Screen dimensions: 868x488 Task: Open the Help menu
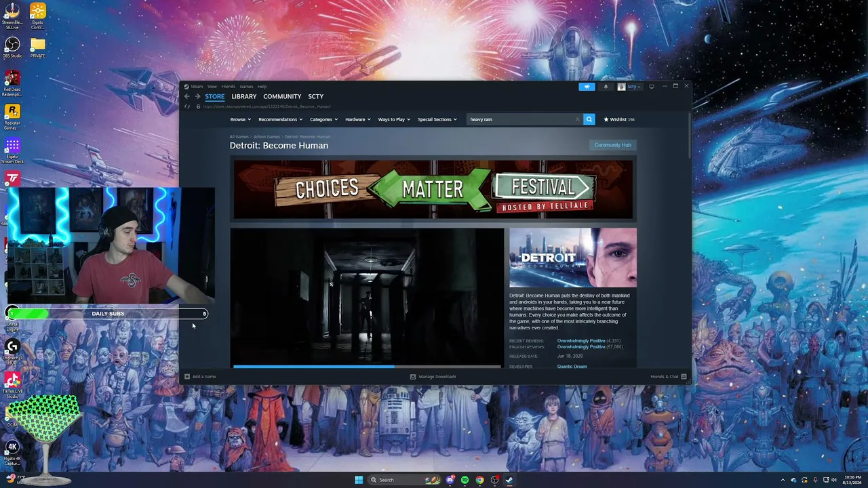click(262, 87)
